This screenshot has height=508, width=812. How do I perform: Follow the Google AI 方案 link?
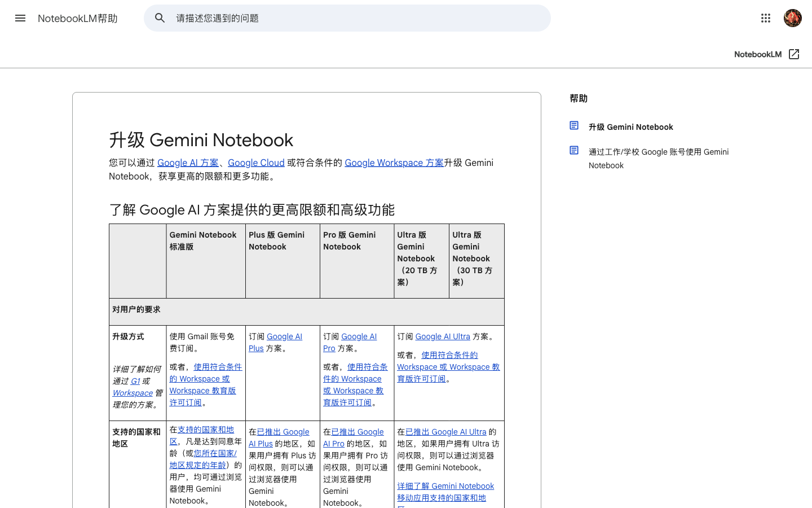(188, 163)
